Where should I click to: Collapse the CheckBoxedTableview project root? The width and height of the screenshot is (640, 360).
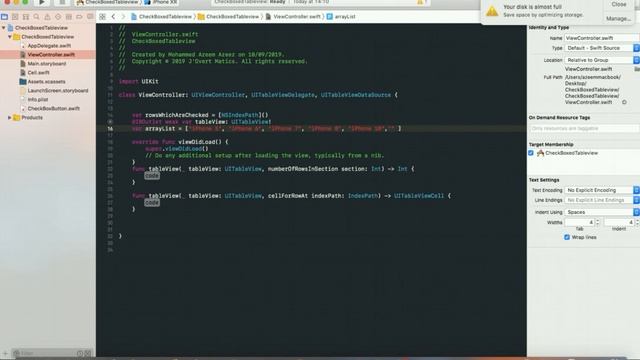click(x=4, y=28)
